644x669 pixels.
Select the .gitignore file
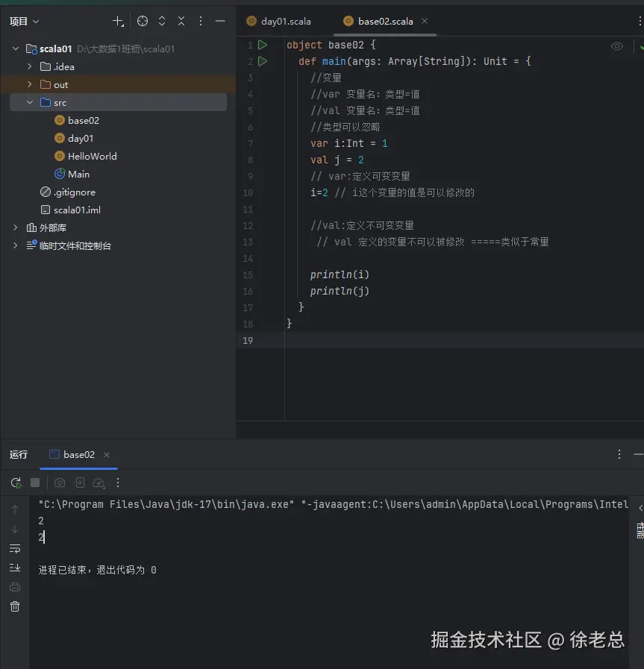click(68, 192)
